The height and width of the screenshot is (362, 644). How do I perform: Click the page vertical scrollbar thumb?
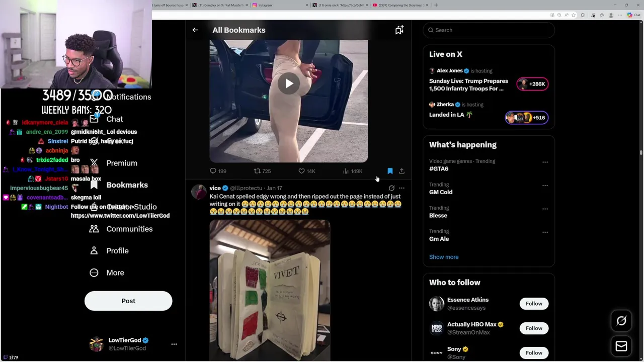click(641, 152)
